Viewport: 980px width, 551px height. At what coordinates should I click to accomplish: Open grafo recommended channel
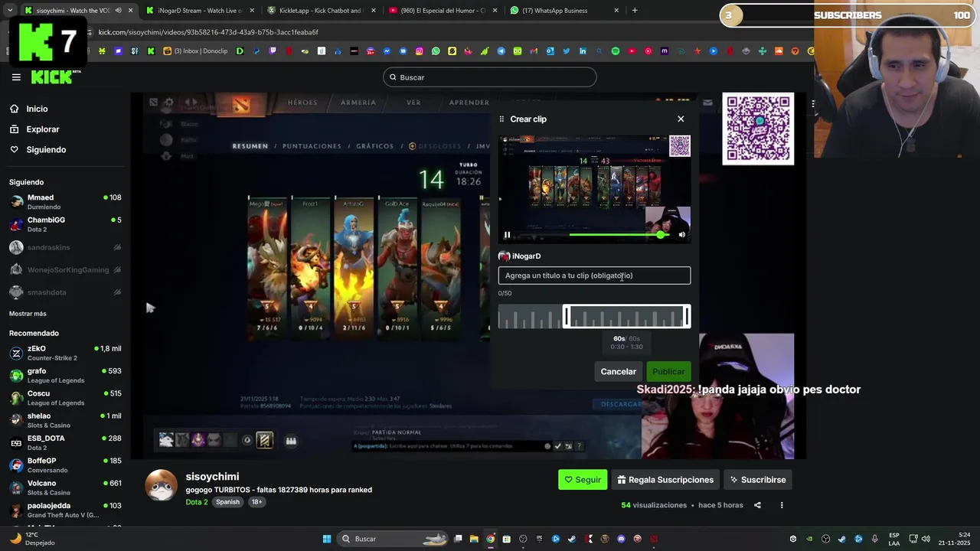pos(65,376)
